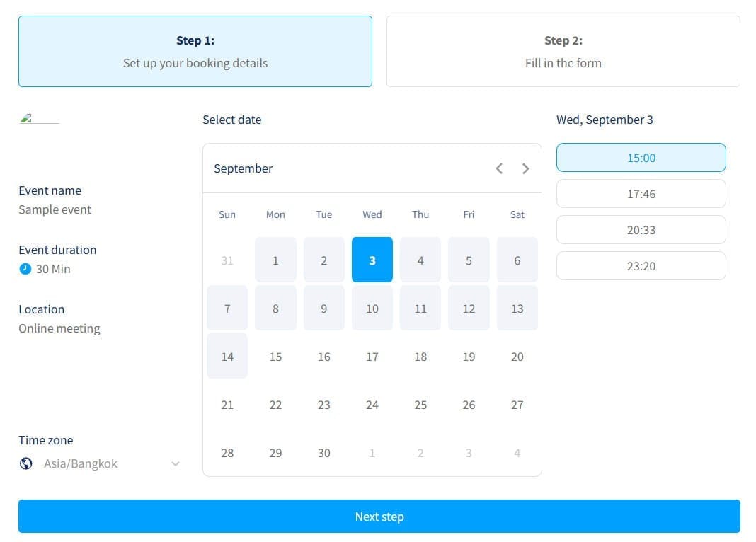This screenshot has width=756, height=542.
Task: Select the 15:00 time slot
Action: (x=641, y=158)
